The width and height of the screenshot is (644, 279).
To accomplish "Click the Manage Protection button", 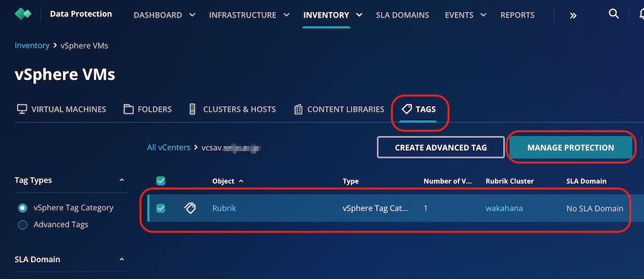I will pos(570,147).
